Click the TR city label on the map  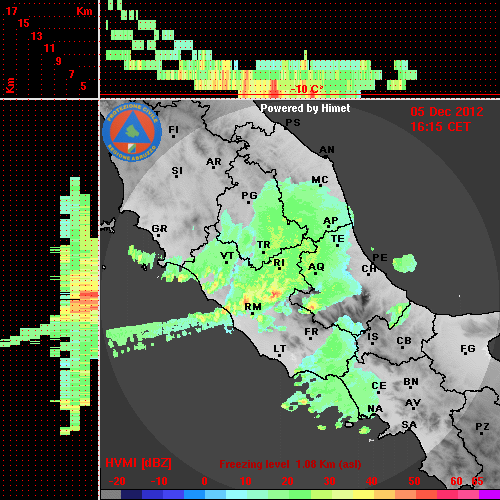(x=263, y=245)
